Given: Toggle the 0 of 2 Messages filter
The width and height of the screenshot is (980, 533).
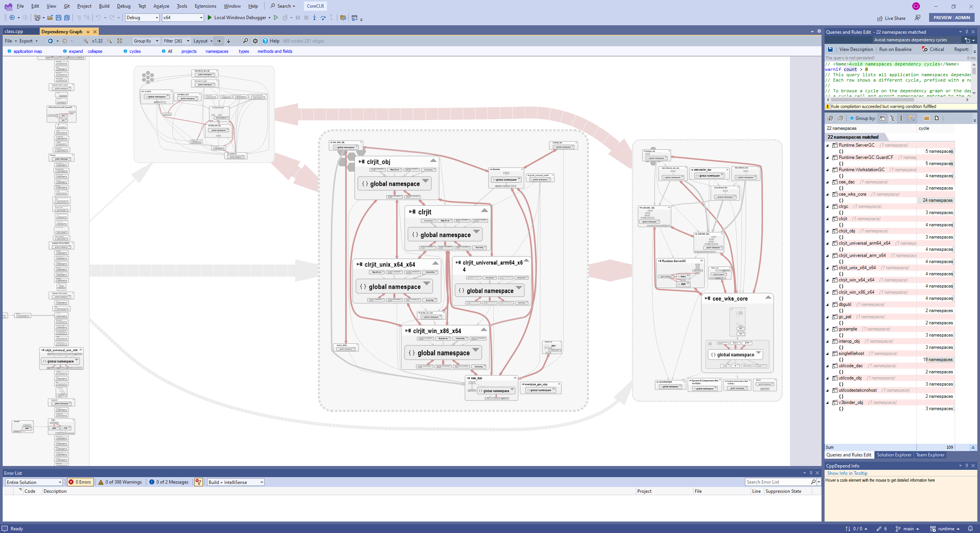Looking at the screenshot, I should point(169,482).
